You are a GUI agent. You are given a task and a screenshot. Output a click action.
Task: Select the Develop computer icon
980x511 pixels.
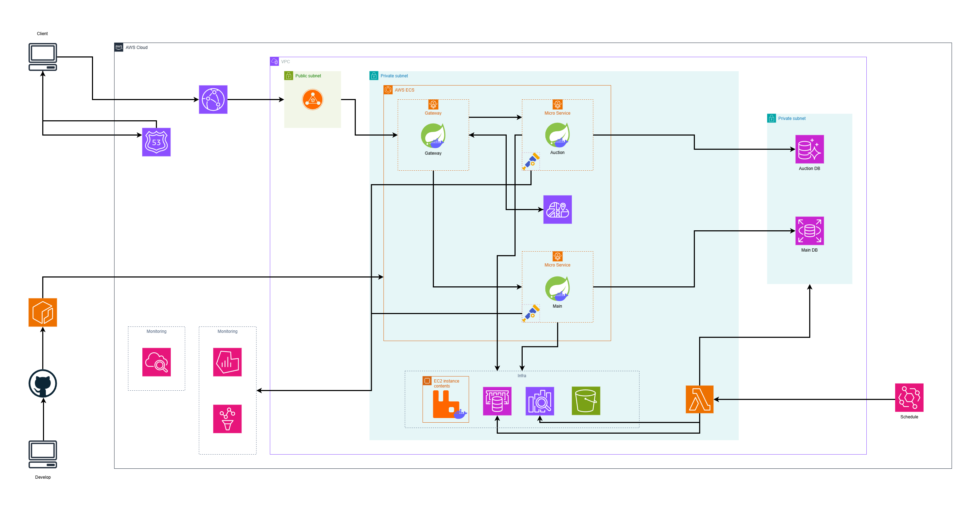pos(43,454)
